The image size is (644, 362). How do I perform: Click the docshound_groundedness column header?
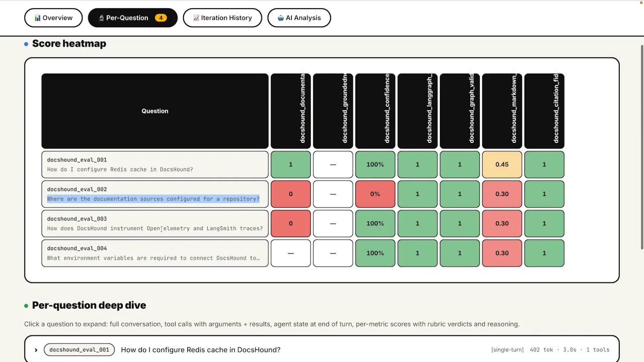click(333, 111)
